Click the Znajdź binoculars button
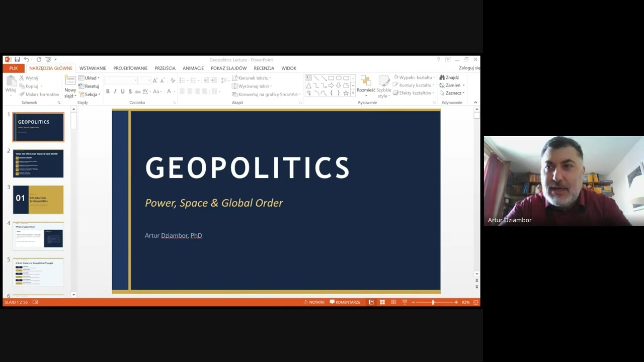Screen dimensions: 644x362 (x=449, y=77)
